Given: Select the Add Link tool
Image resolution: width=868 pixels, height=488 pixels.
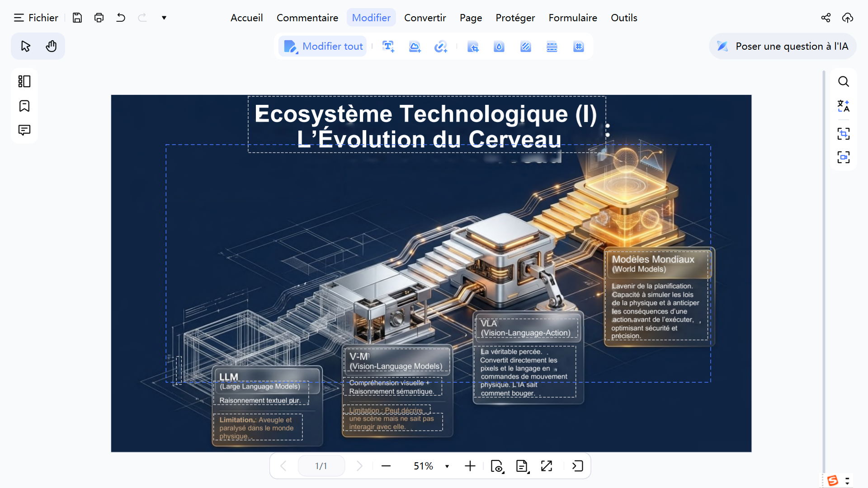Looking at the screenshot, I should 441,46.
